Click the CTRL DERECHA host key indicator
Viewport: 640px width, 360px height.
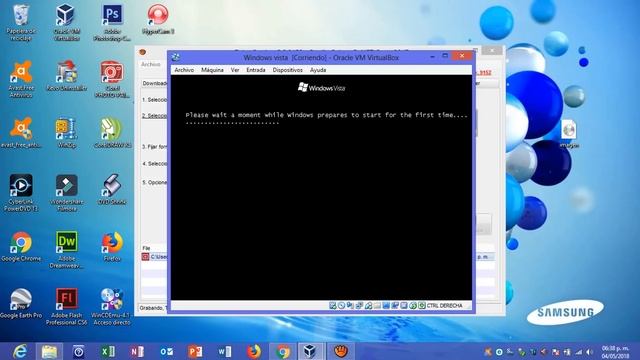pyautogui.click(x=444, y=305)
